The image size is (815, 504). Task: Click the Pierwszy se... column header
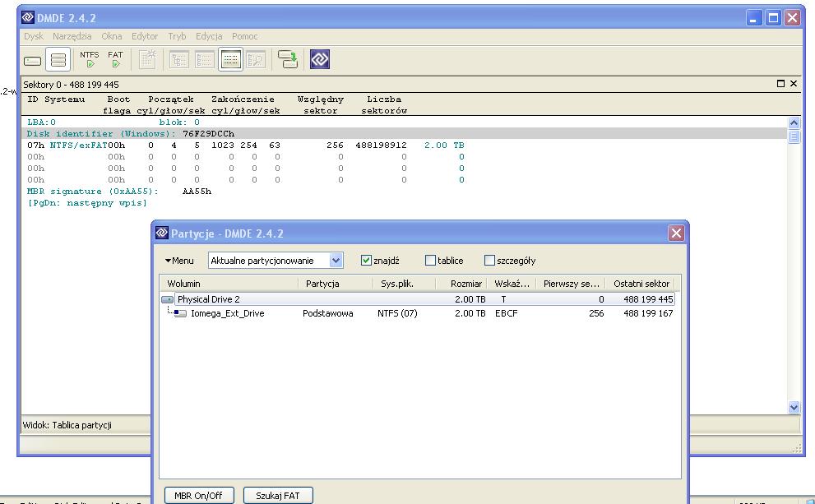(571, 284)
